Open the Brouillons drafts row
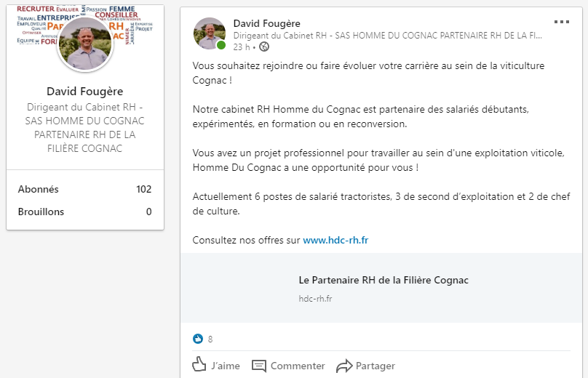Viewport: 588px width, 378px height. [x=85, y=212]
